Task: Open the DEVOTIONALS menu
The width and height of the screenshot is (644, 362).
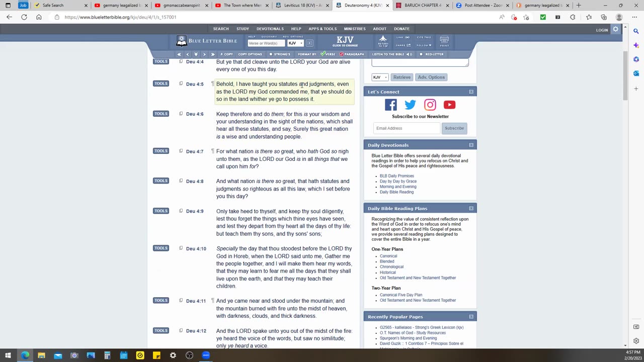Action: pos(270,29)
